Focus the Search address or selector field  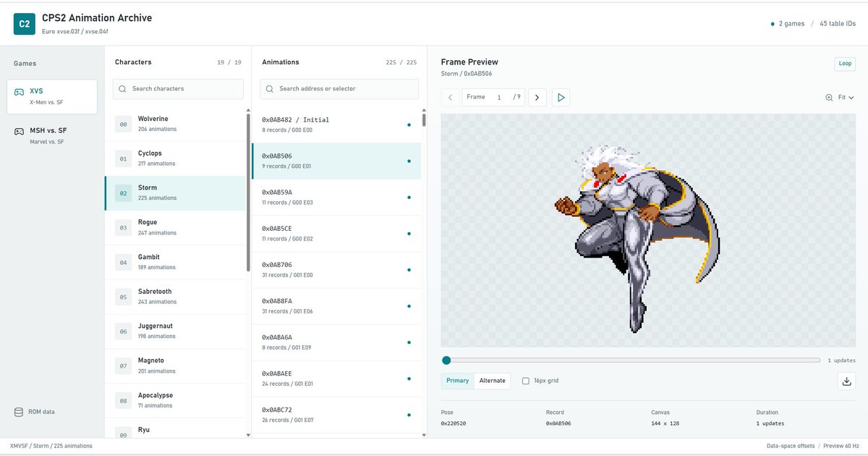(x=339, y=89)
